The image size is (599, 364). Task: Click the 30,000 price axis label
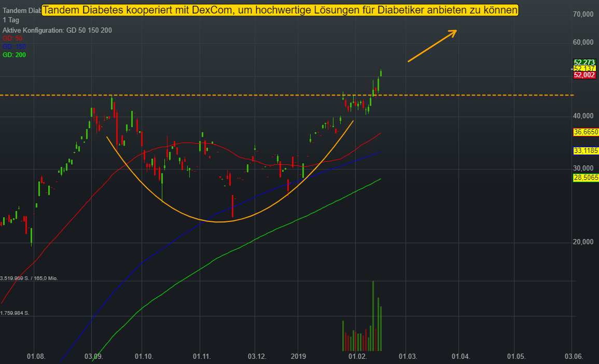(583, 169)
